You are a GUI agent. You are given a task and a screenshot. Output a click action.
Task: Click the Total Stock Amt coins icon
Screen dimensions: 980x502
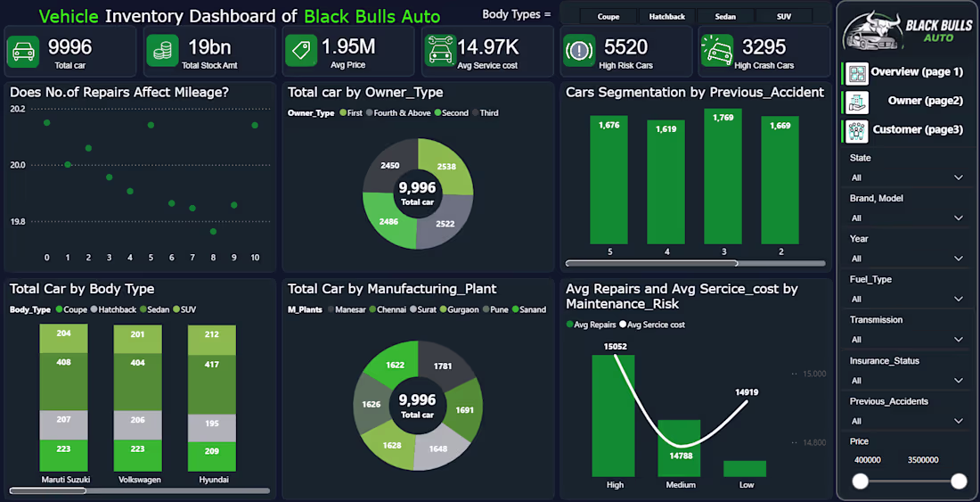[x=162, y=51]
